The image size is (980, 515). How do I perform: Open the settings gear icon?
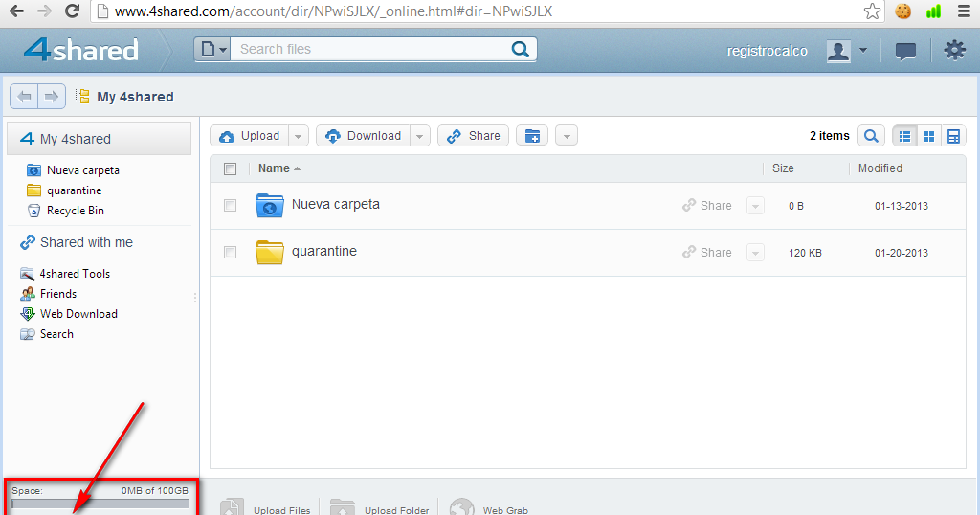954,50
